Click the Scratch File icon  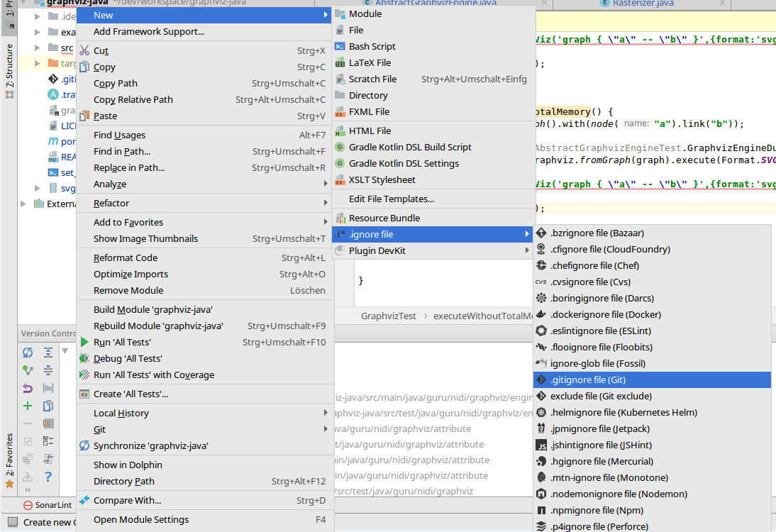(x=340, y=79)
